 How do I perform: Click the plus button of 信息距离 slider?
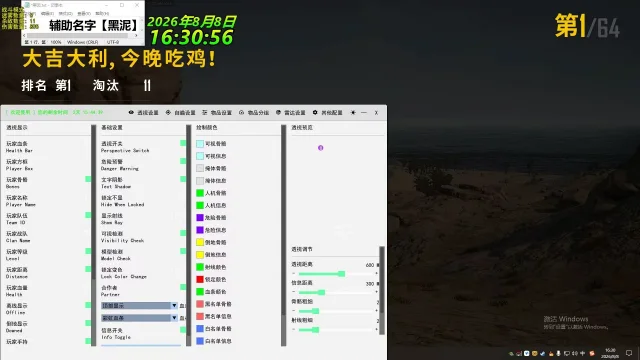pyautogui.click(x=376, y=292)
